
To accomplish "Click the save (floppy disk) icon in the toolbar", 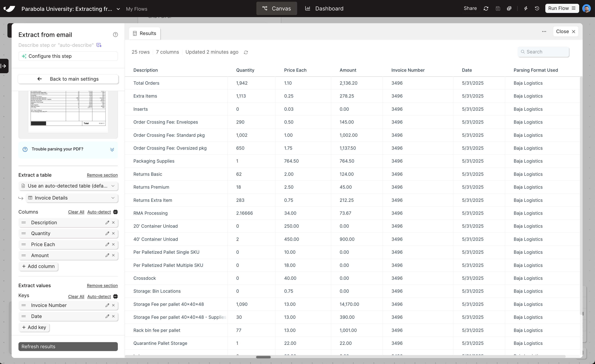I will 498,8.
